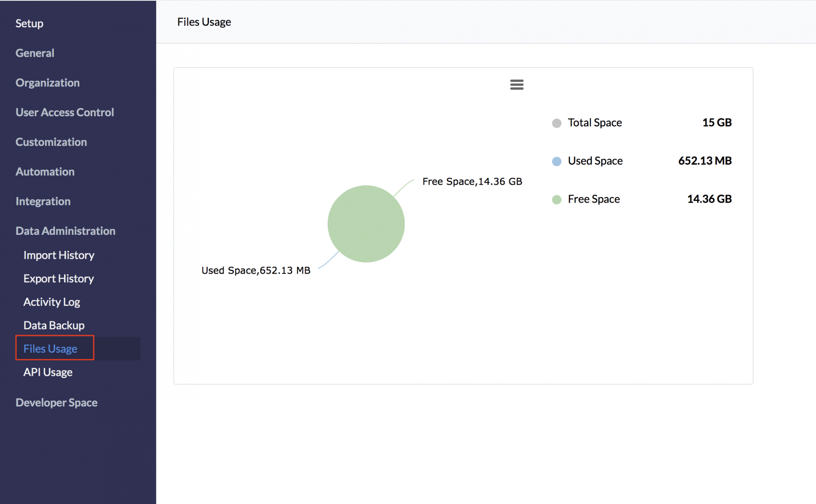
Task: Expand the Integration section
Action: (43, 201)
